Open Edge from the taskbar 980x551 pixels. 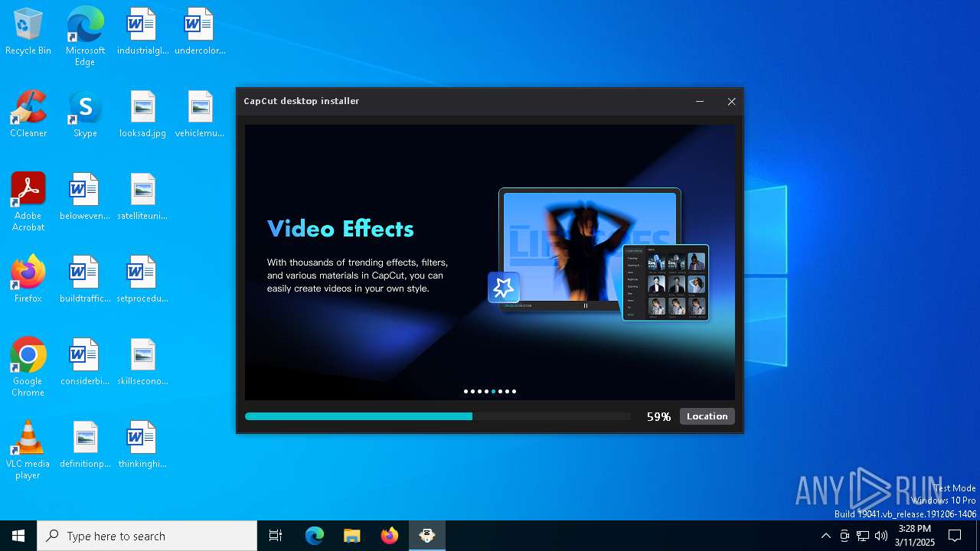click(315, 536)
